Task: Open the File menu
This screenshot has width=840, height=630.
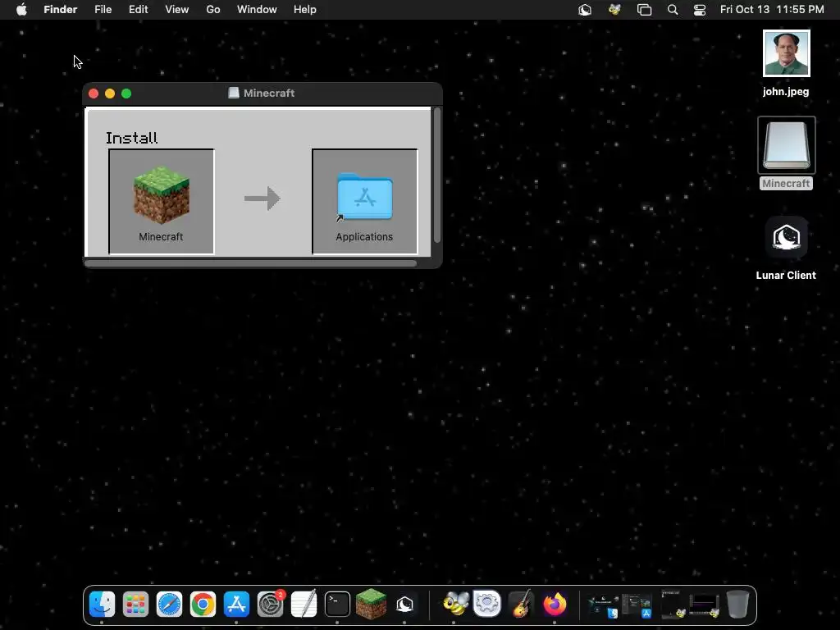Action: click(103, 10)
